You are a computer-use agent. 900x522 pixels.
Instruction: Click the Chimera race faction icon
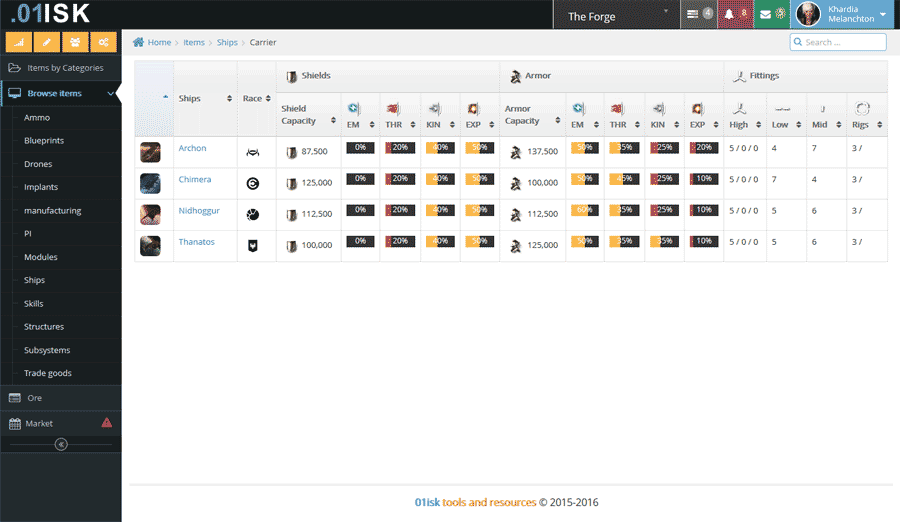[x=253, y=183]
